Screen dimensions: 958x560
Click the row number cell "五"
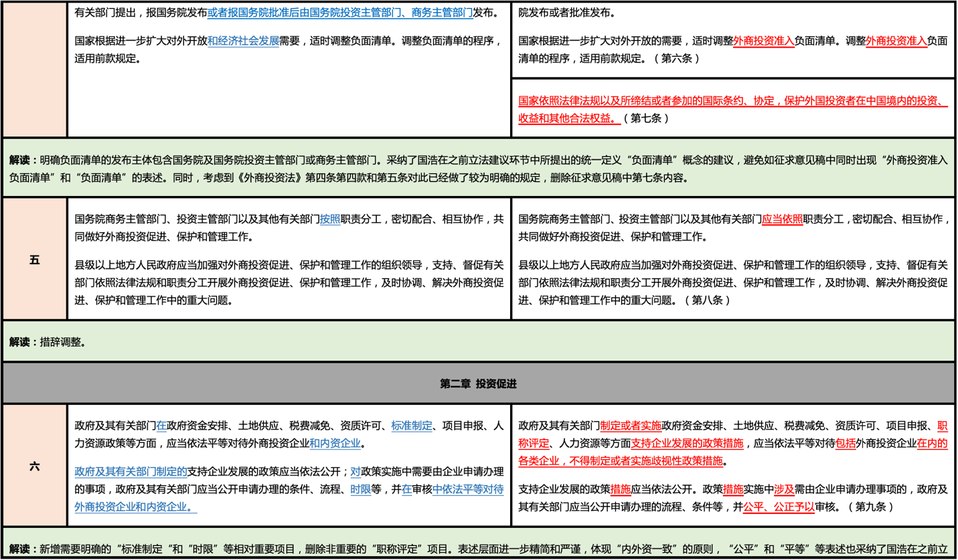coord(35,260)
